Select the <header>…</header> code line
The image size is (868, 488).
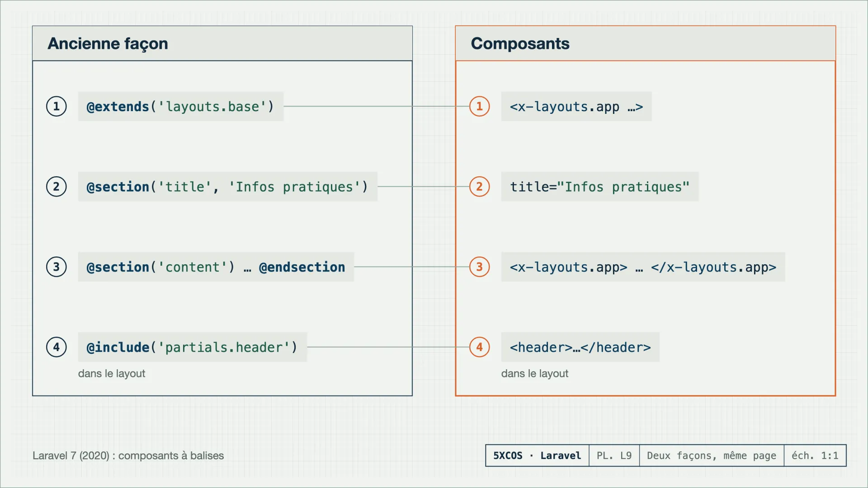pos(580,347)
